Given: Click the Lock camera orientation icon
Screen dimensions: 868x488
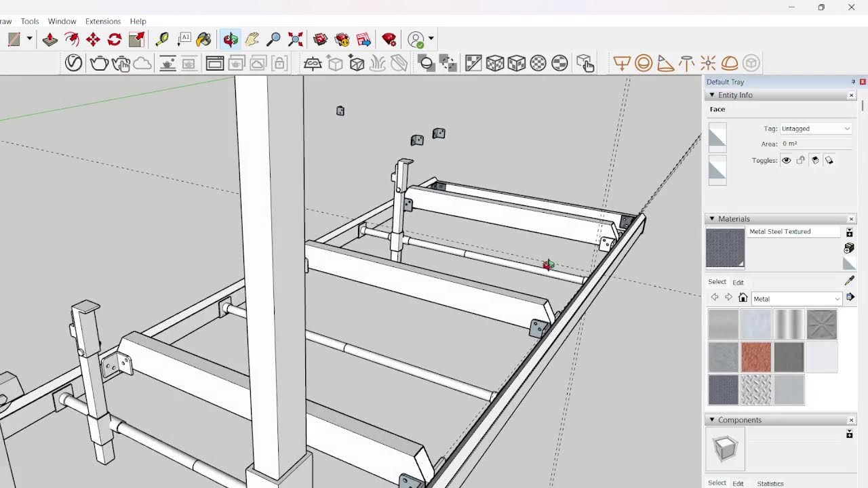Looking at the screenshot, I should pyautogui.click(x=279, y=64).
